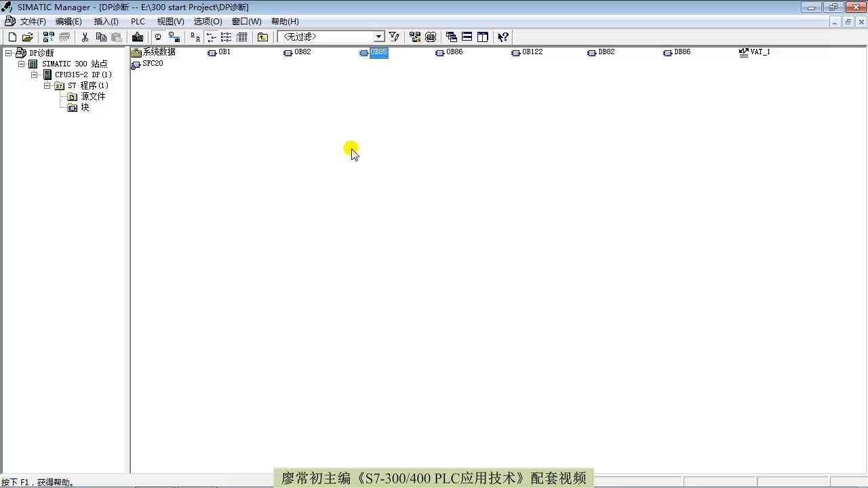Viewport: 868px width, 488px height.
Task: Select the DP诊断 project in the tree
Action: (x=41, y=53)
